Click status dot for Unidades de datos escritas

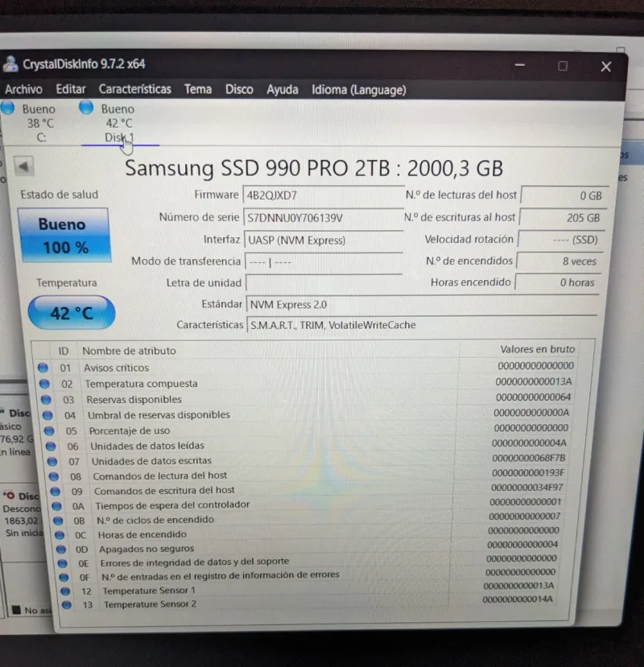(x=52, y=462)
